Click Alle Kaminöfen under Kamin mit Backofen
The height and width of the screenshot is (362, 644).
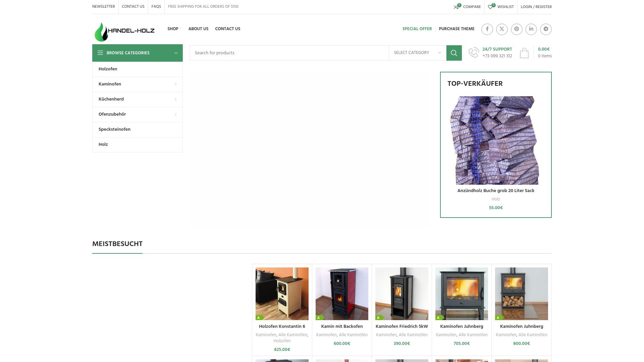(x=353, y=335)
